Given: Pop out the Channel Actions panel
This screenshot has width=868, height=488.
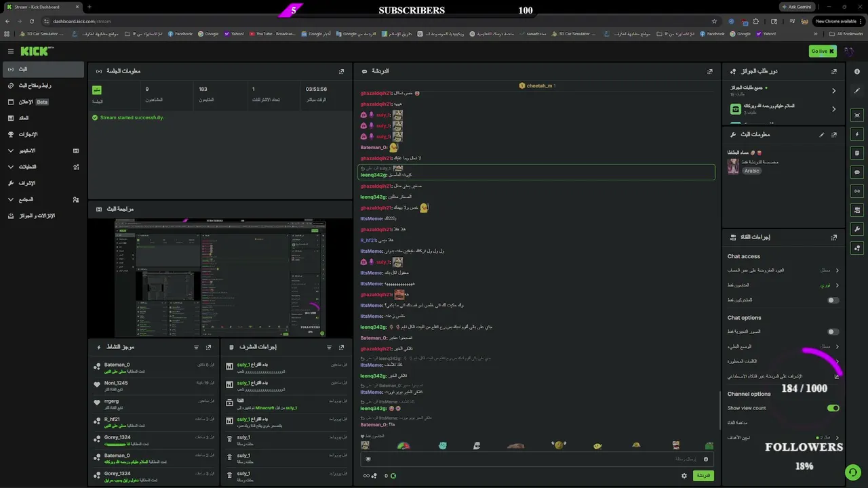Looking at the screenshot, I should [834, 237].
